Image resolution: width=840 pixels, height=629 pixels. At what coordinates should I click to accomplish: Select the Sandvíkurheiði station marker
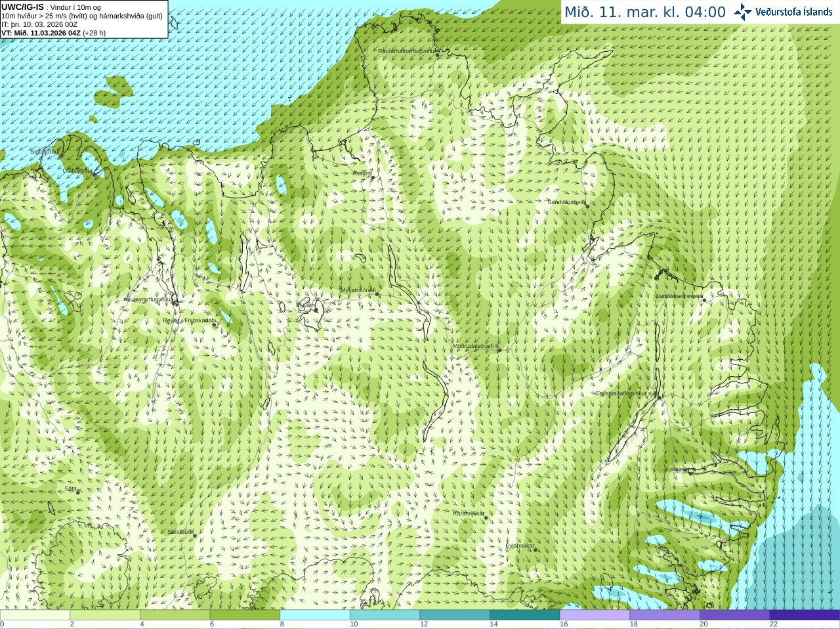click(x=587, y=206)
